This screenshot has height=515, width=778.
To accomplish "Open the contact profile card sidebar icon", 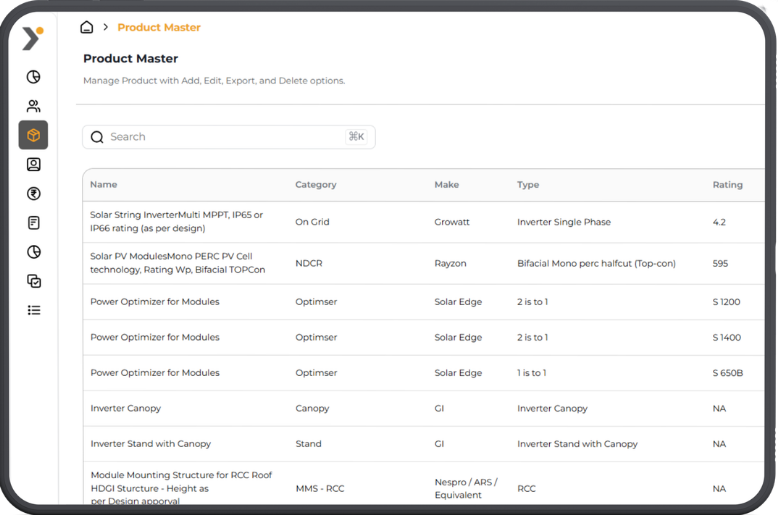I will [x=33, y=164].
